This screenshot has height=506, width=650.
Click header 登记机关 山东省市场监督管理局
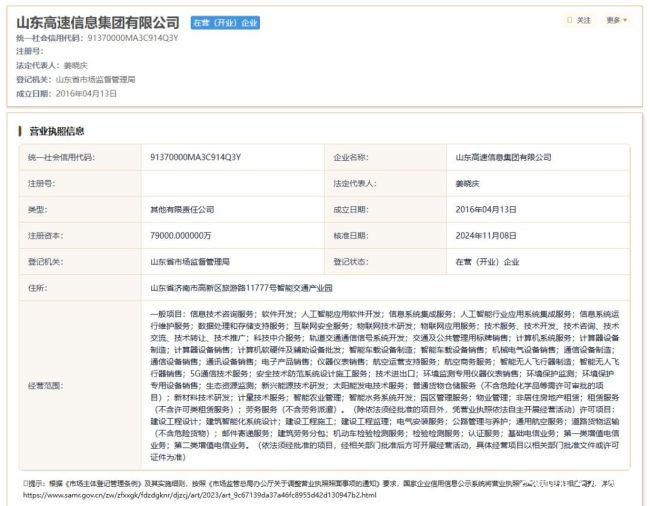click(x=95, y=80)
